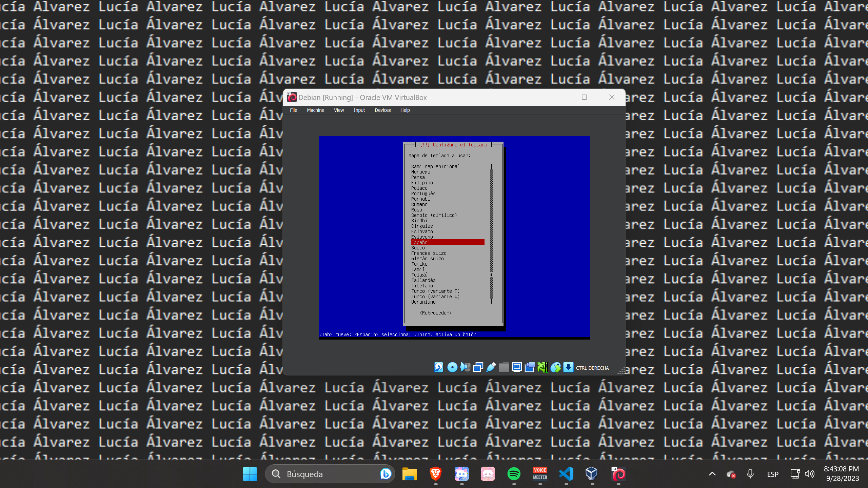Open the Devices menu
The image size is (868, 488).
coord(382,110)
